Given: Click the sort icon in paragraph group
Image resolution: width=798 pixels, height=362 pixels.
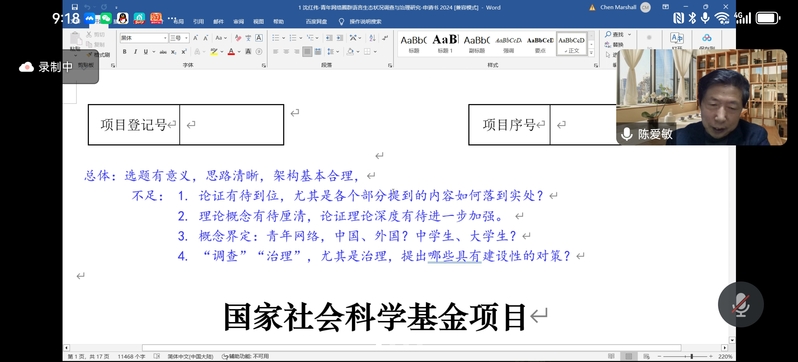Looking at the screenshot, I should [372, 38].
